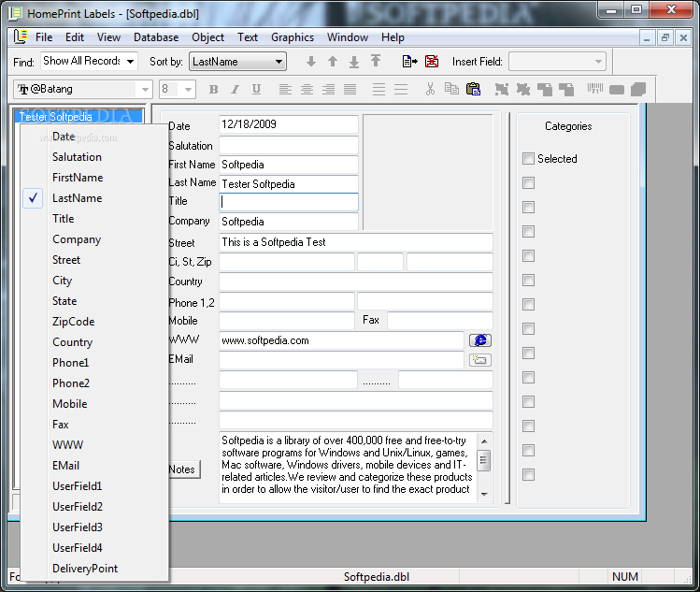
Task: Open the font size dropdown
Action: pyautogui.click(x=188, y=90)
